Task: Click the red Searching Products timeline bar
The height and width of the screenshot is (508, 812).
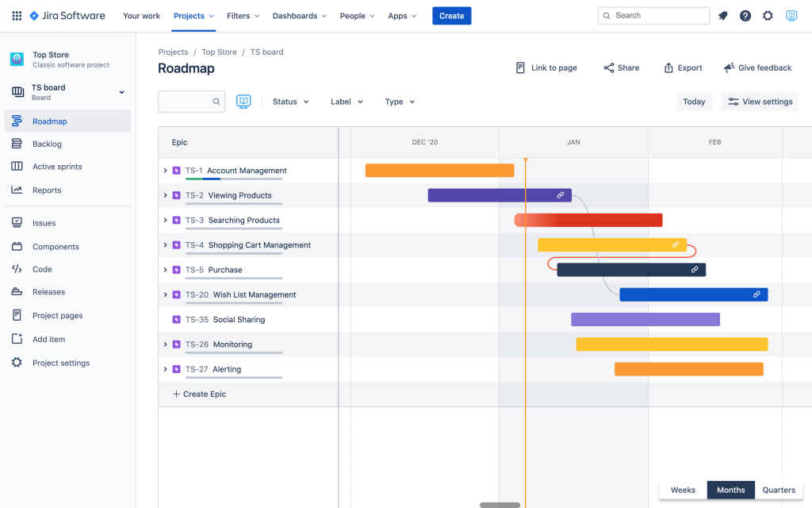Action: [588, 221]
